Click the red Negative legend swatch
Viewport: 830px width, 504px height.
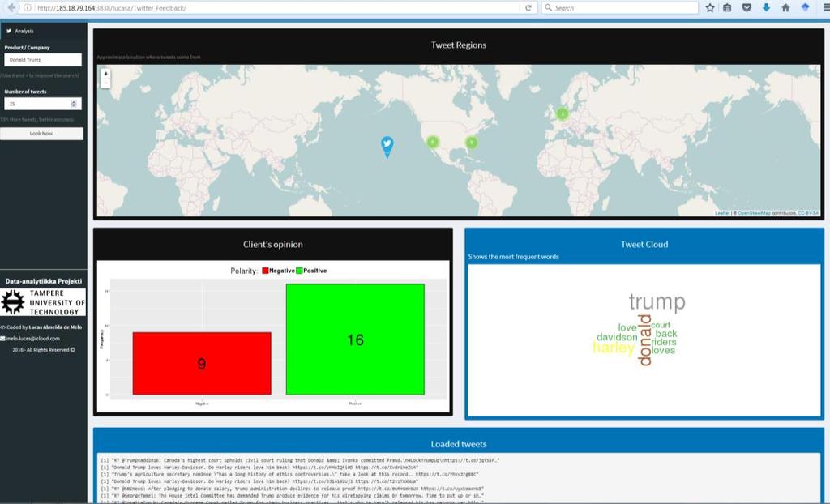pos(265,271)
